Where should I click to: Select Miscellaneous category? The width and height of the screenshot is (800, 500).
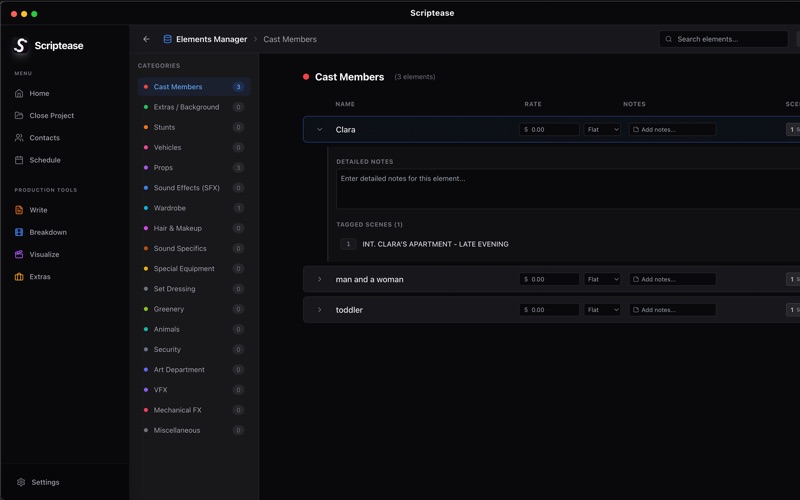(x=193, y=430)
